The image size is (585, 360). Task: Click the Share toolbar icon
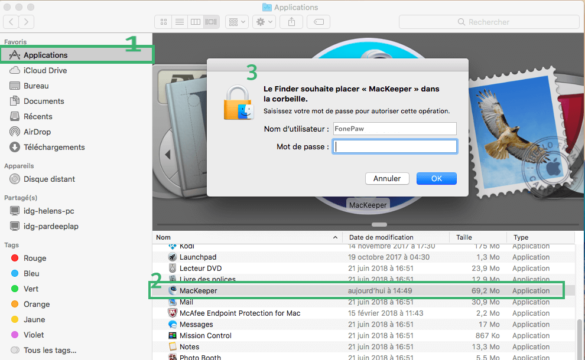[291, 22]
